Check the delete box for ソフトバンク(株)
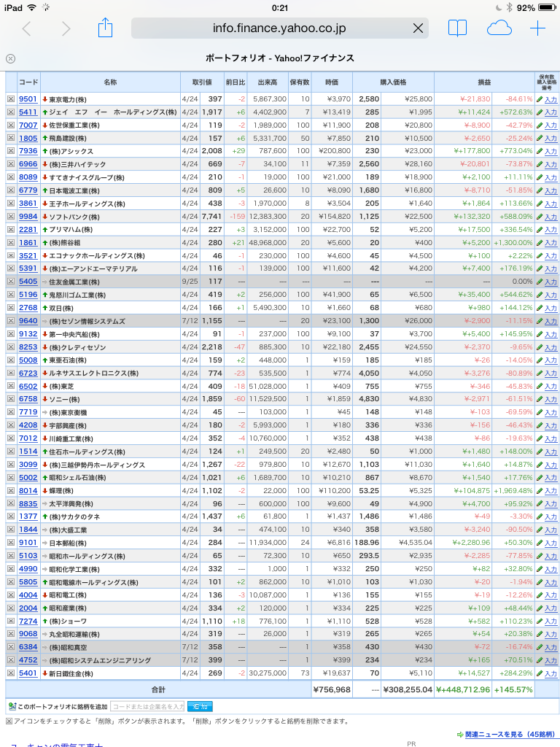This screenshot has height=747, width=560. tap(10, 217)
